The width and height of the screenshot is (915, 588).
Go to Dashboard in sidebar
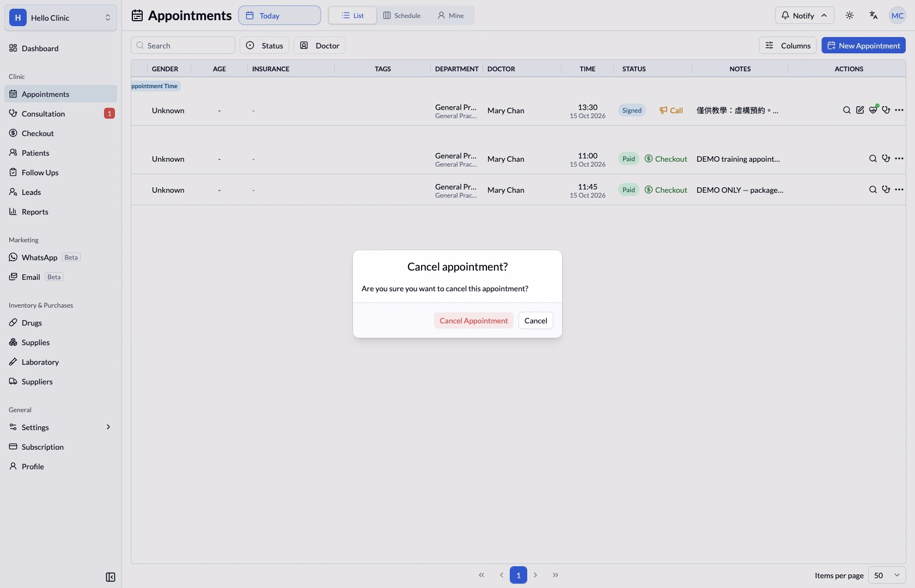click(x=60, y=48)
